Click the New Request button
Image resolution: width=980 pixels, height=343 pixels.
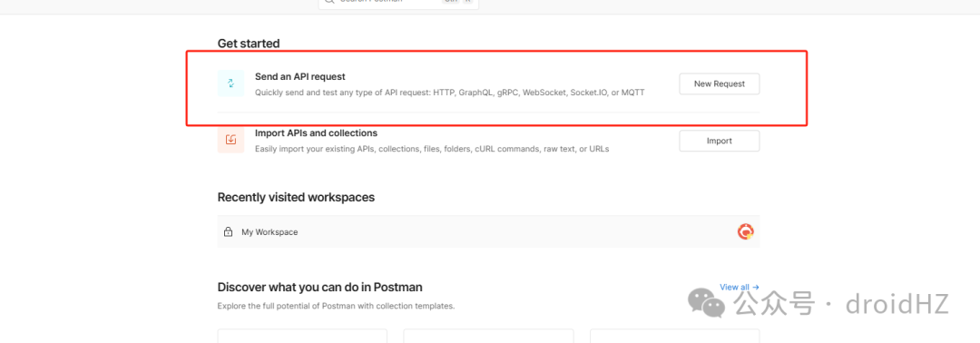720,83
